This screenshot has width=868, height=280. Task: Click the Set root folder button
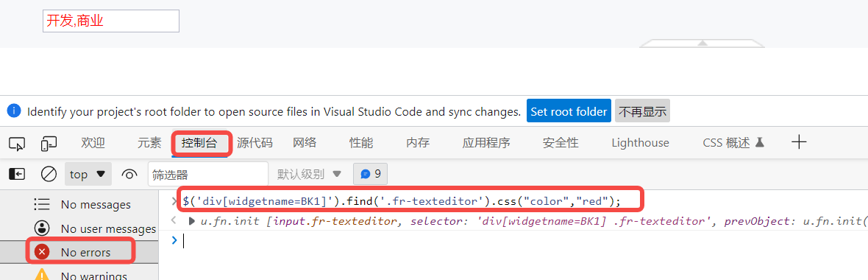click(x=569, y=111)
